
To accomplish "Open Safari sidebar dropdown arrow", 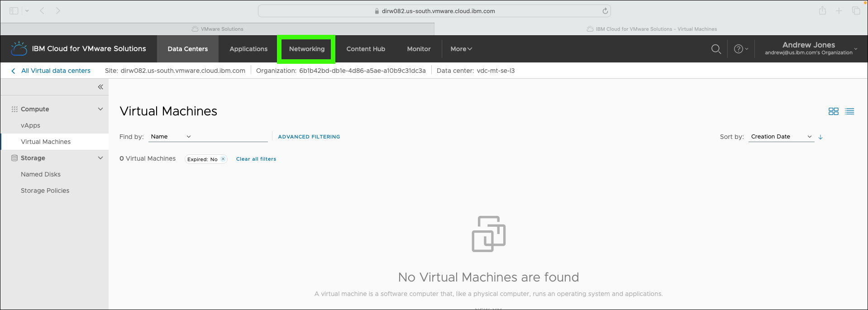I will pyautogui.click(x=27, y=11).
